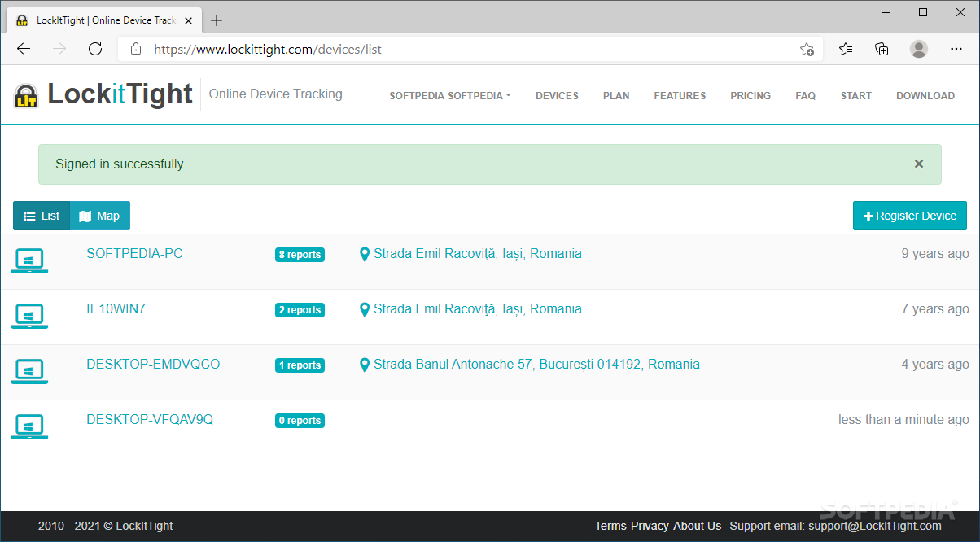Click the '2010 - 2021 © LockItTight' footer text
Viewport: 980px width, 542px height.
(106, 526)
